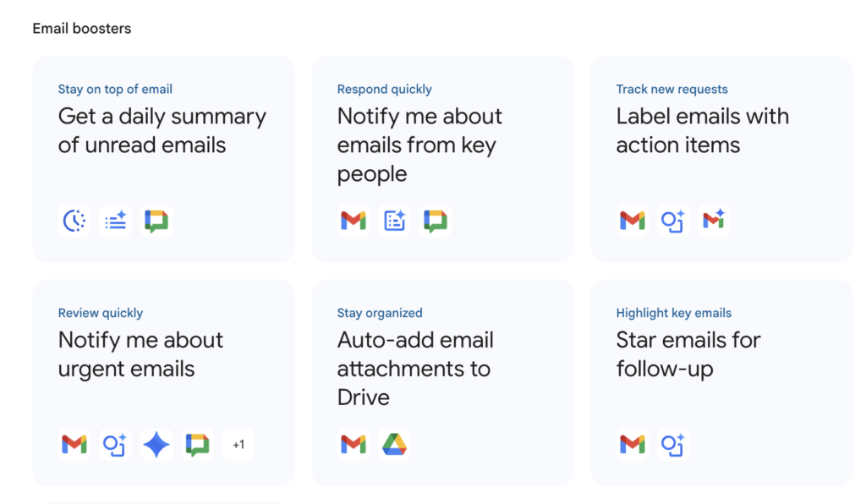Screen dimensions: 866x504
Task: Click the document sparkle icon in key people card
Action: click(x=395, y=222)
